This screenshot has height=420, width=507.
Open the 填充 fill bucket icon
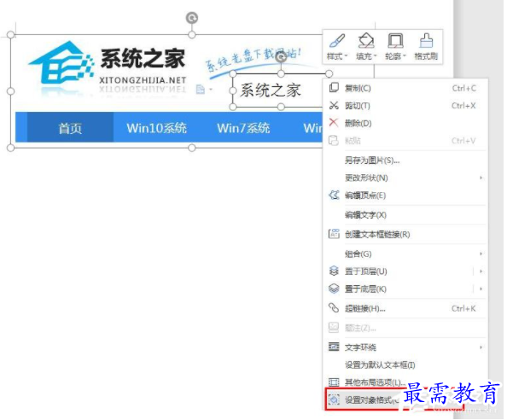pos(366,41)
